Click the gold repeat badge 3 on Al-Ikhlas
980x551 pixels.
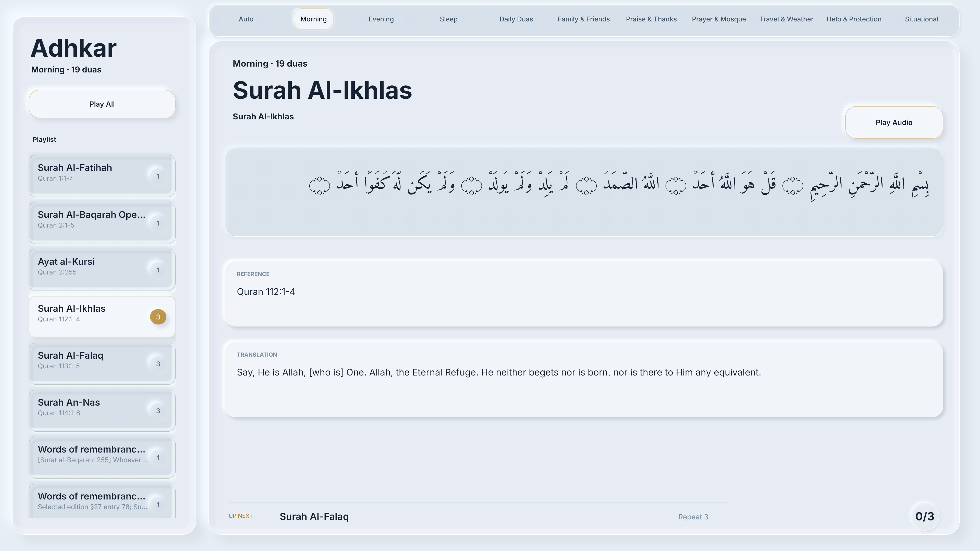158,317
